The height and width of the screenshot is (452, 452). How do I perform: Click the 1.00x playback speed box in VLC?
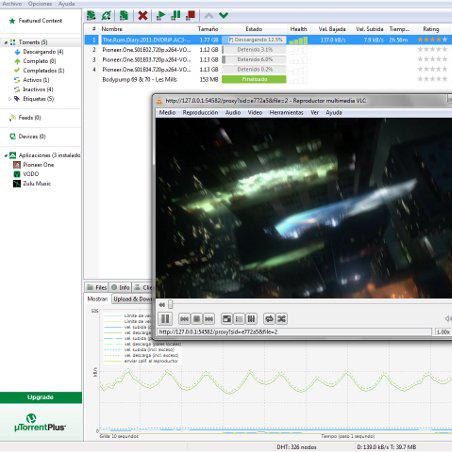(x=443, y=332)
